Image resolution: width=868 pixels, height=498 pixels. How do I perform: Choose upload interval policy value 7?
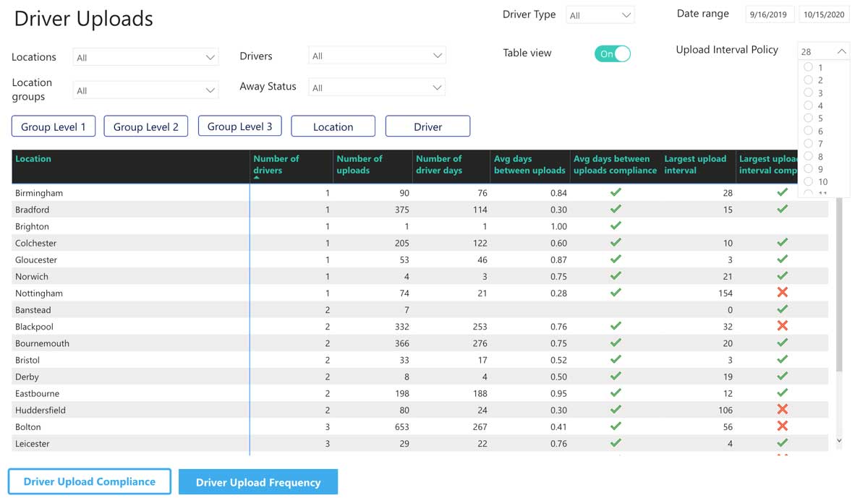[809, 143]
